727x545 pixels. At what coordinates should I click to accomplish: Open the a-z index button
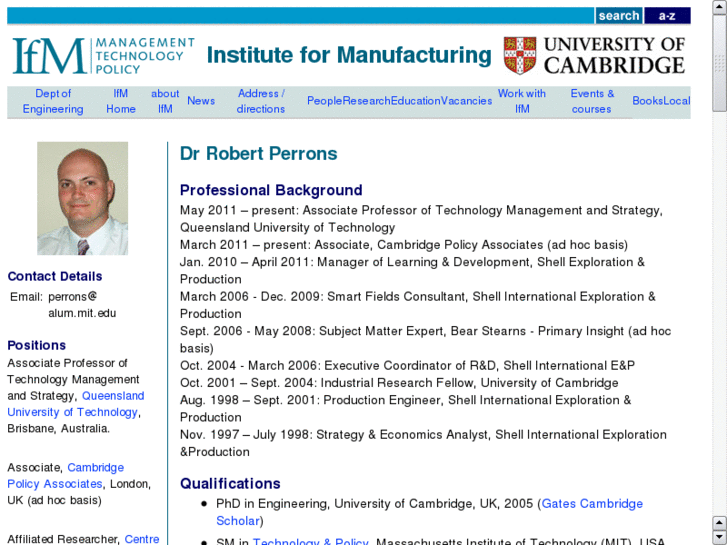pyautogui.click(x=667, y=16)
